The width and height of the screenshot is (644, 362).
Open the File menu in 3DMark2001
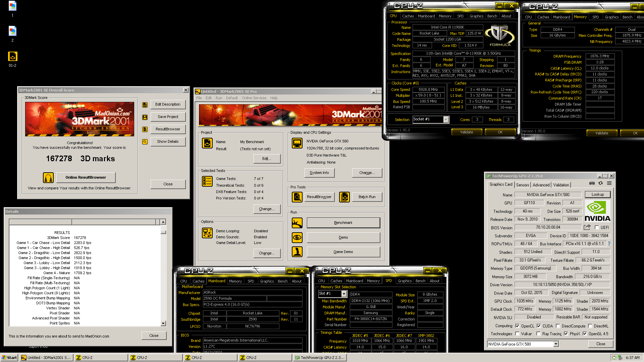click(199, 98)
